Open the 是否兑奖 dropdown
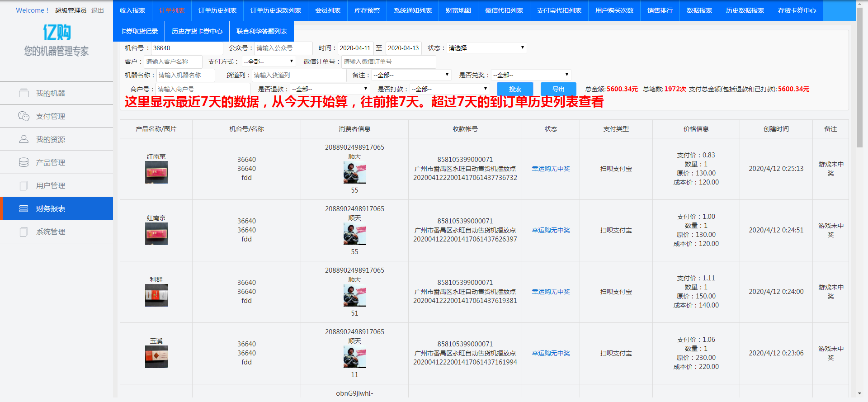 tap(531, 75)
